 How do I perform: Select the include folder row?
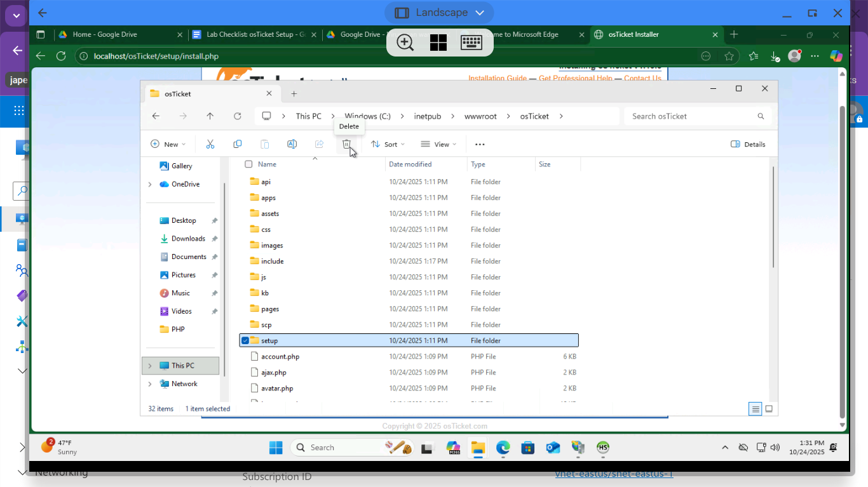pyautogui.click(x=409, y=262)
